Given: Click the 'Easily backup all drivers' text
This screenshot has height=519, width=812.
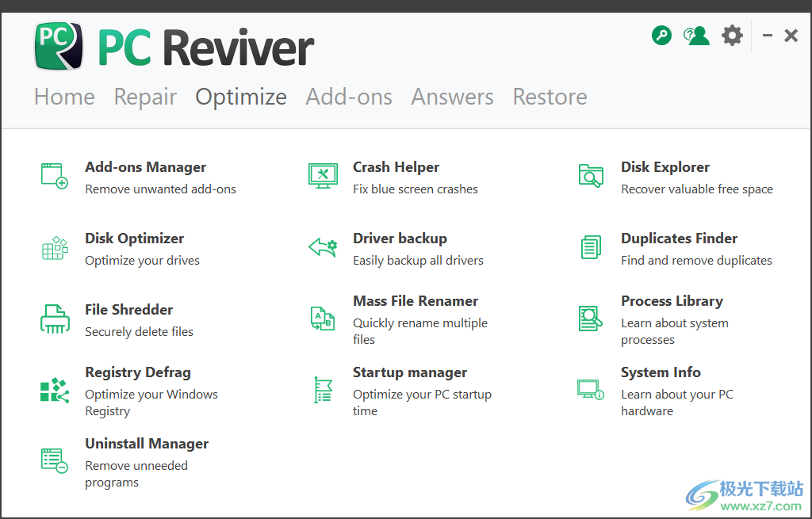Looking at the screenshot, I should tap(418, 261).
